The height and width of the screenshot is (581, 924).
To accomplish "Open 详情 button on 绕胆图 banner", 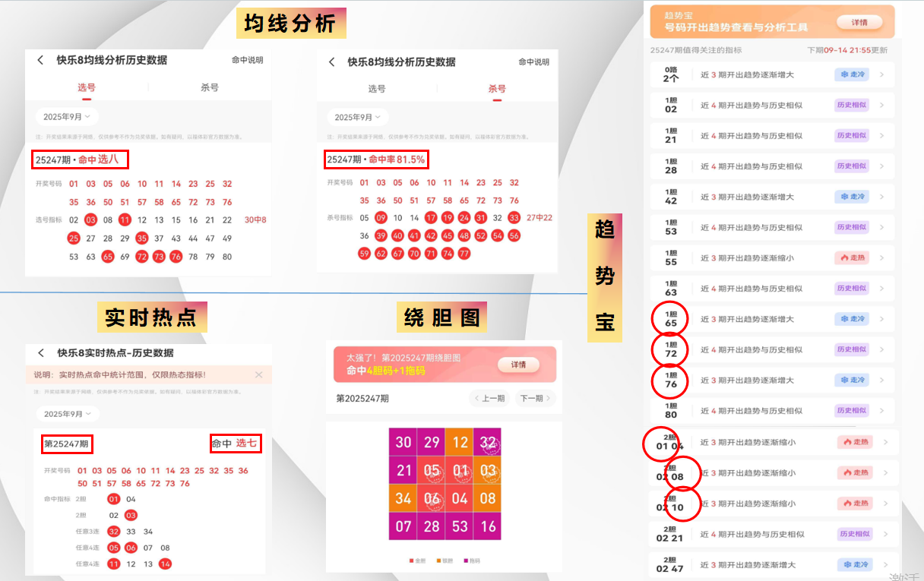I will (518, 365).
